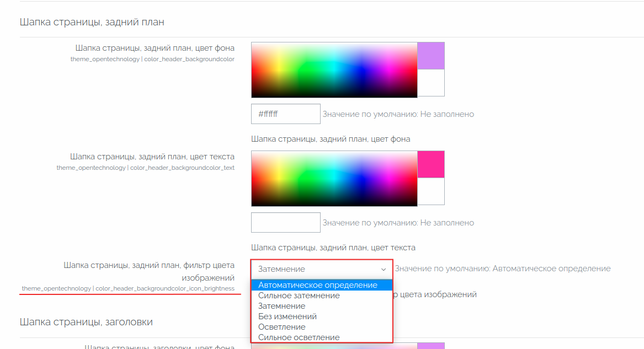
Task: Click the pink preview swatch for text color
Action: [x=431, y=164]
